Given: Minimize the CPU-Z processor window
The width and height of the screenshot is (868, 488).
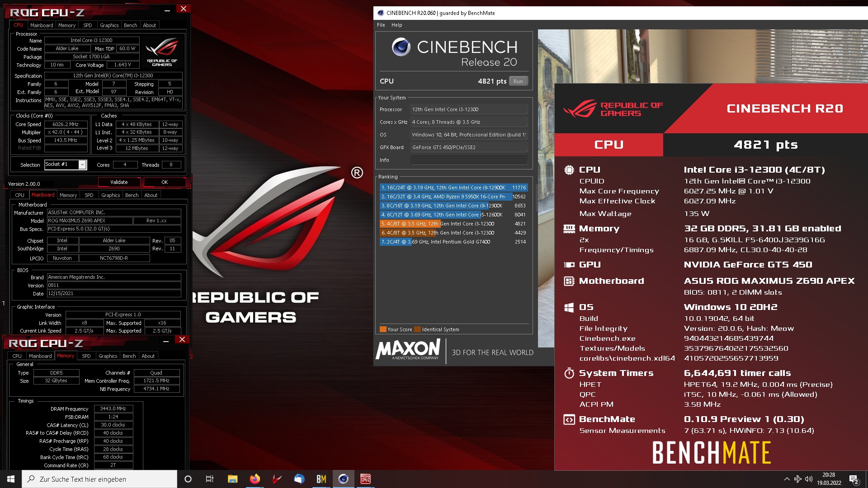Looking at the screenshot, I should pos(167,9).
